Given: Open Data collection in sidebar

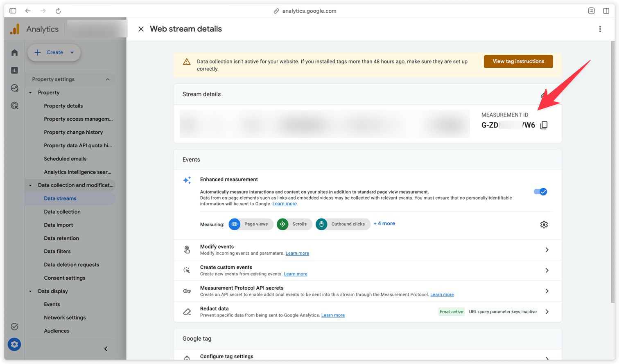Looking at the screenshot, I should tap(62, 212).
